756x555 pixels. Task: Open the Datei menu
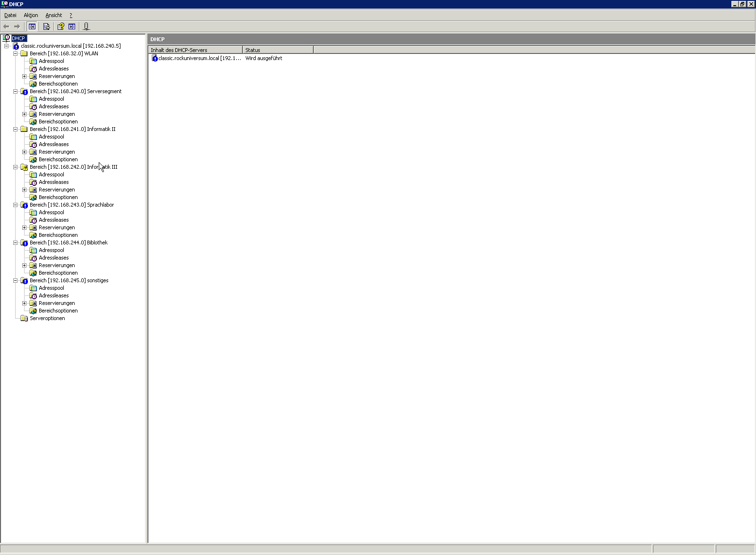(10, 15)
